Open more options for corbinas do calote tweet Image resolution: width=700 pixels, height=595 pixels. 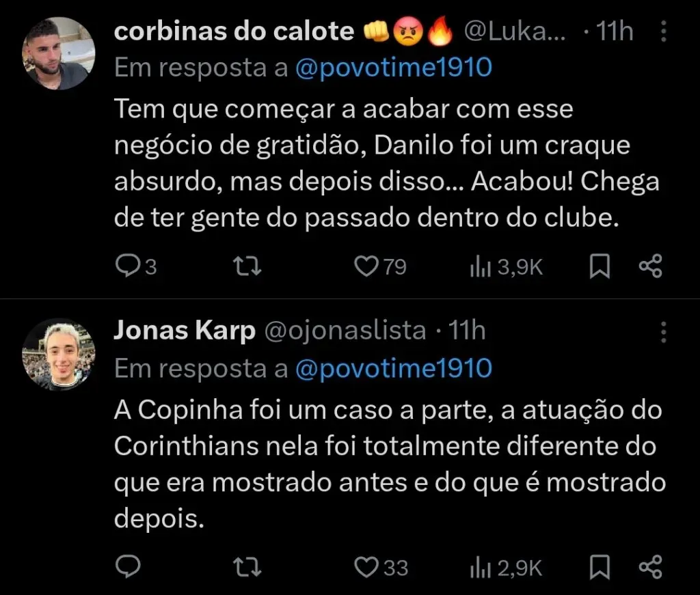tap(663, 32)
